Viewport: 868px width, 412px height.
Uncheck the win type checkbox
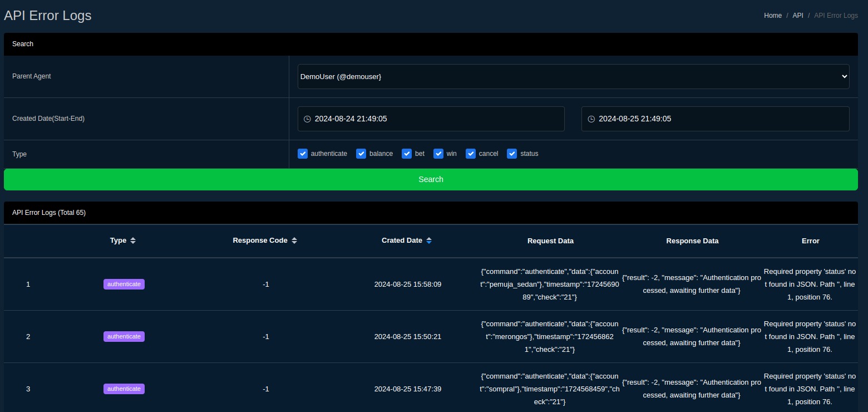(438, 154)
